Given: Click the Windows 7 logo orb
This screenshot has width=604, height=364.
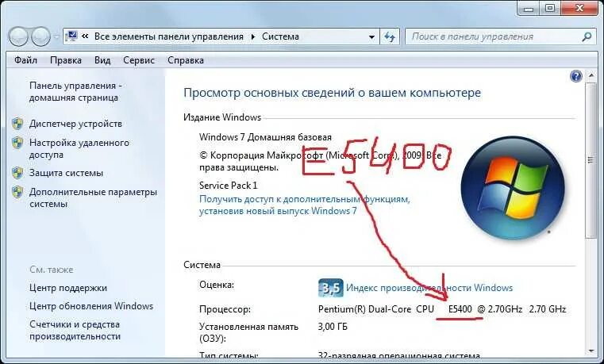Looking at the screenshot, I should tap(513, 187).
